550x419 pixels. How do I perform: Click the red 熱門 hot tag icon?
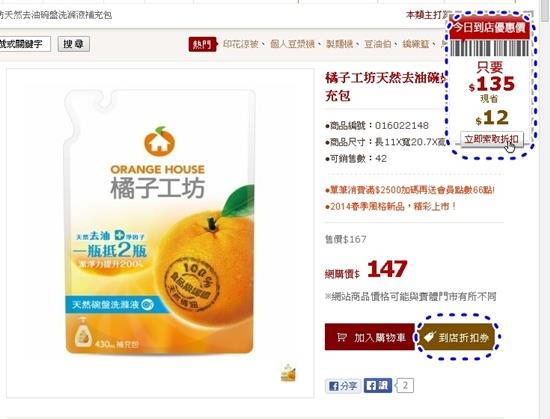[x=202, y=44]
